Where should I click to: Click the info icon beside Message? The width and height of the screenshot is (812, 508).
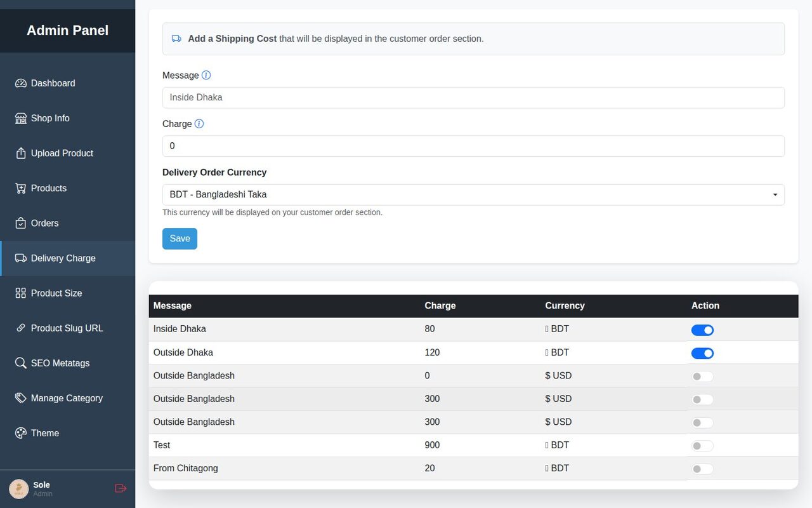click(206, 75)
